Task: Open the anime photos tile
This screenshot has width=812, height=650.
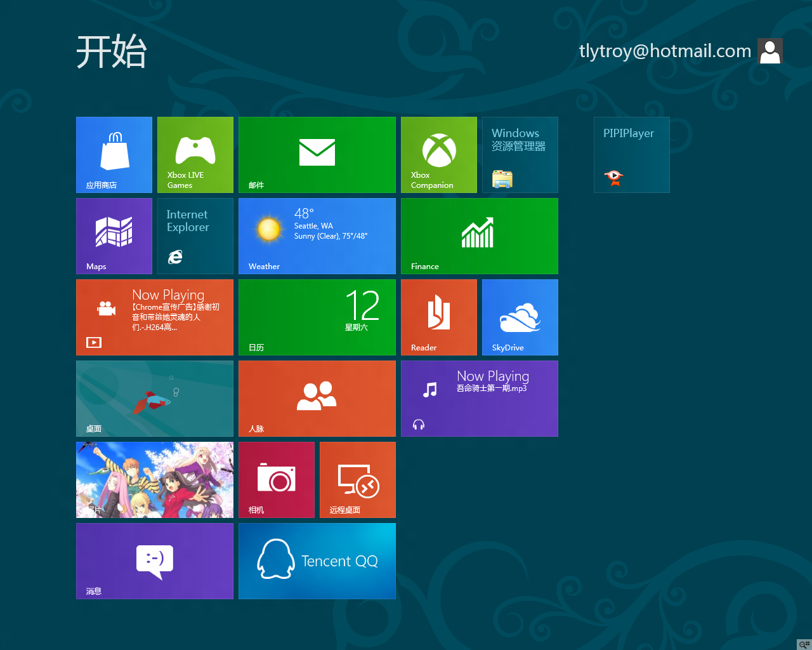Action: pyautogui.click(x=155, y=480)
